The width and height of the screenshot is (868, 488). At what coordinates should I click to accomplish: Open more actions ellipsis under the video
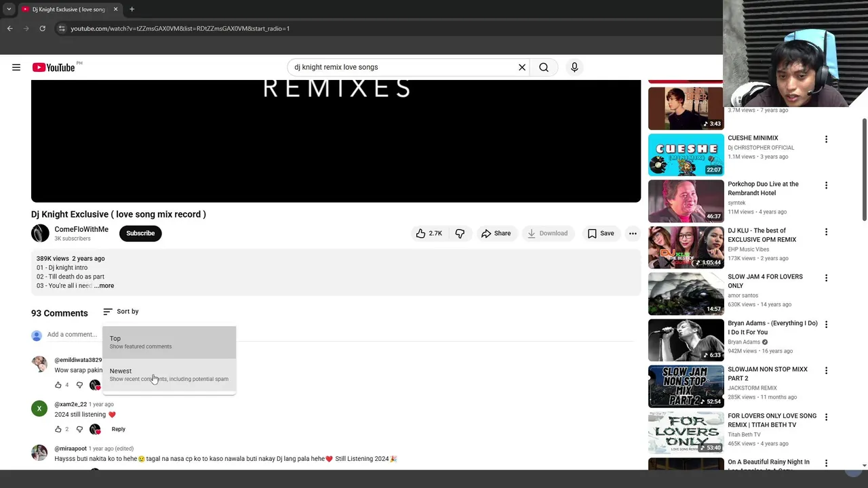(633, 233)
